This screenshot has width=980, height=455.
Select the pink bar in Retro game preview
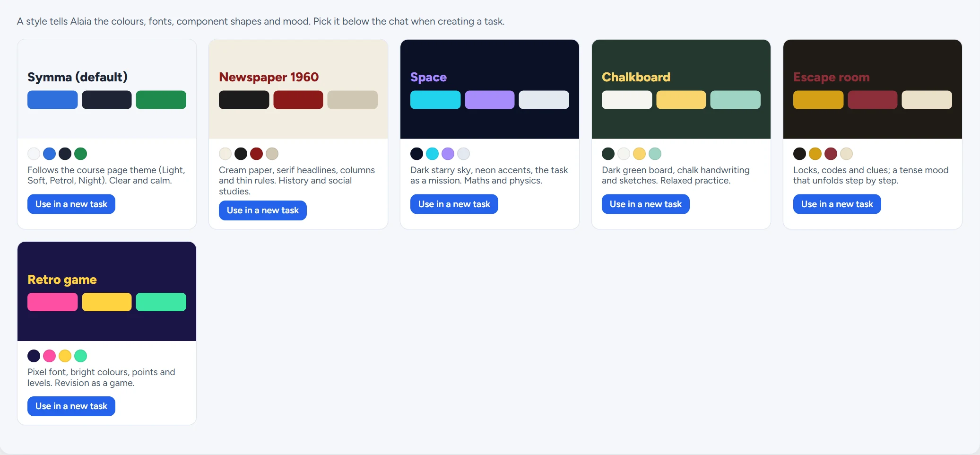pos(52,302)
